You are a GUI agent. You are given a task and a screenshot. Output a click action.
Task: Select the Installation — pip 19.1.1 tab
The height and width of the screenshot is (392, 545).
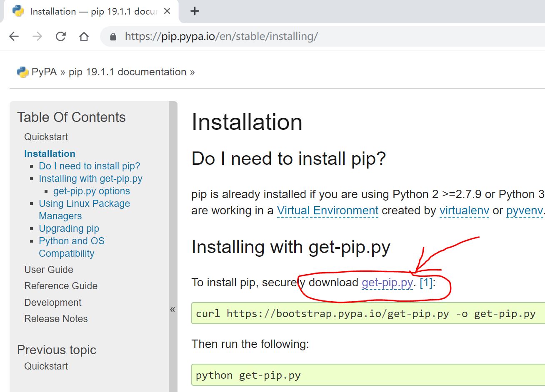coord(91,11)
